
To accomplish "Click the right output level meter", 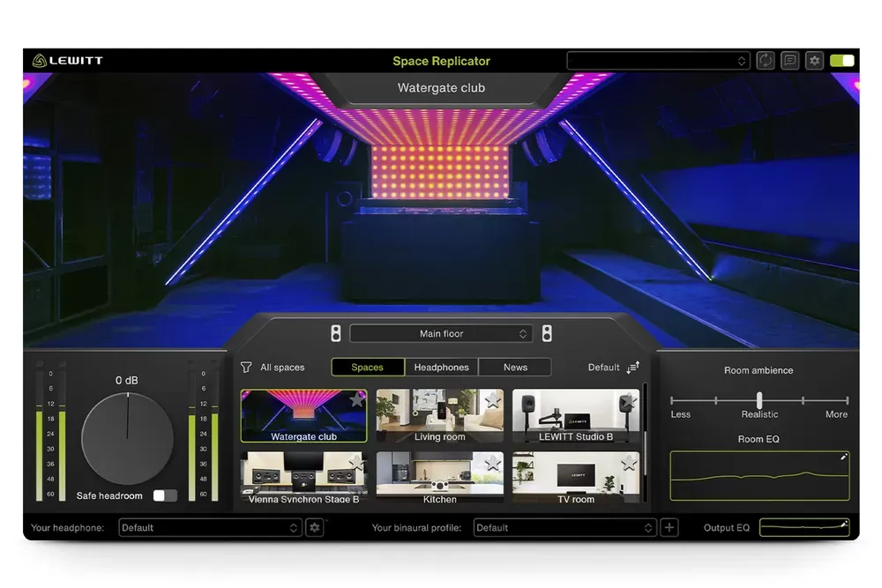I will (203, 432).
